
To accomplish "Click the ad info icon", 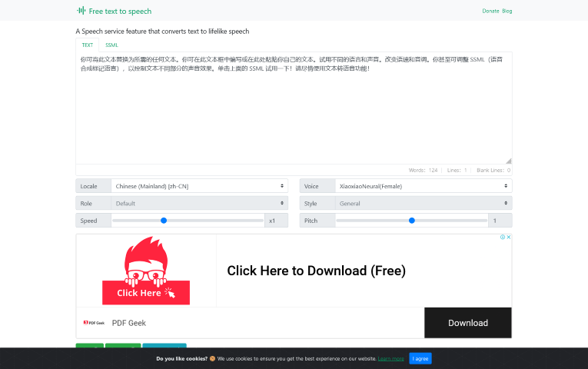I will [503, 237].
